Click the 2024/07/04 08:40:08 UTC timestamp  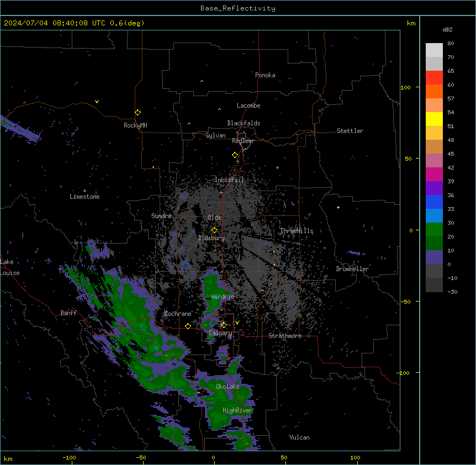click(x=55, y=23)
